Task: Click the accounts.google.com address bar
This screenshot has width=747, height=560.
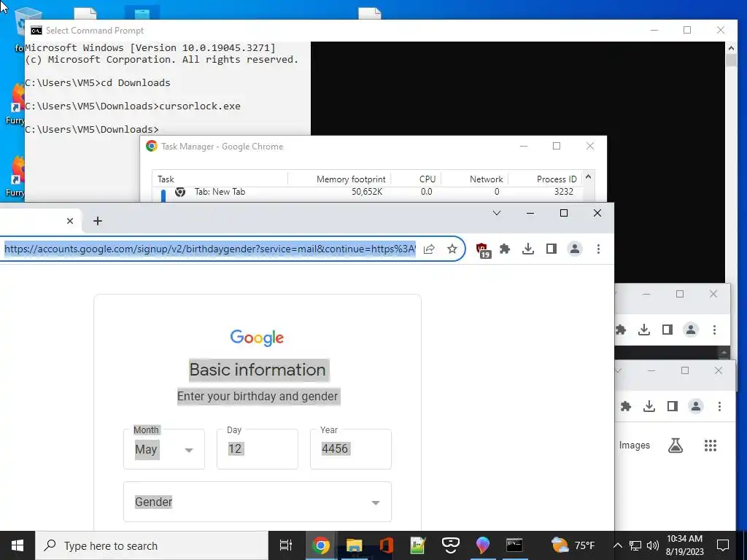Action: 209,249
